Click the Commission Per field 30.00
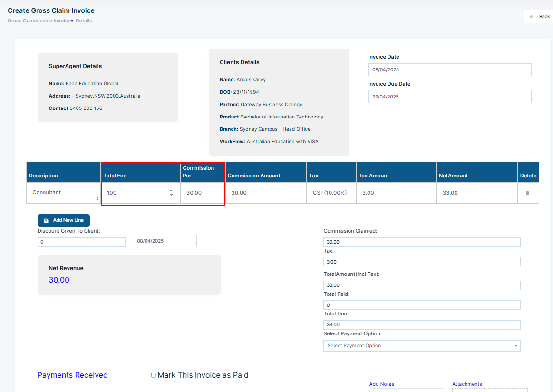 (203, 193)
